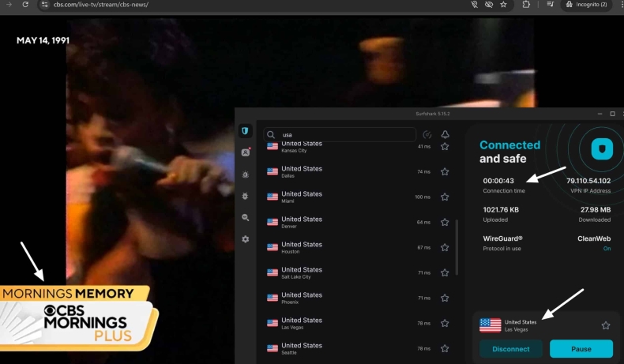Click the notification bell icon
Image resolution: width=624 pixels, height=364 pixels.
click(445, 135)
